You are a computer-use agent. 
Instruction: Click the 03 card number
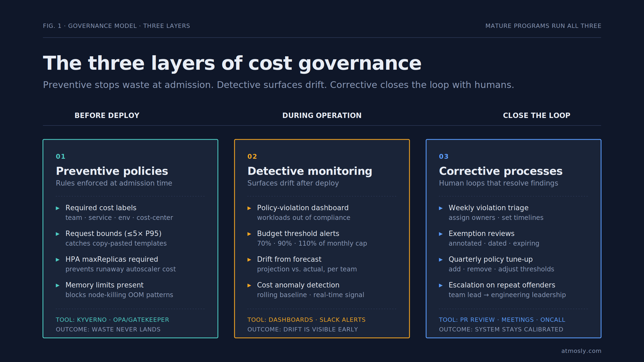tap(444, 156)
